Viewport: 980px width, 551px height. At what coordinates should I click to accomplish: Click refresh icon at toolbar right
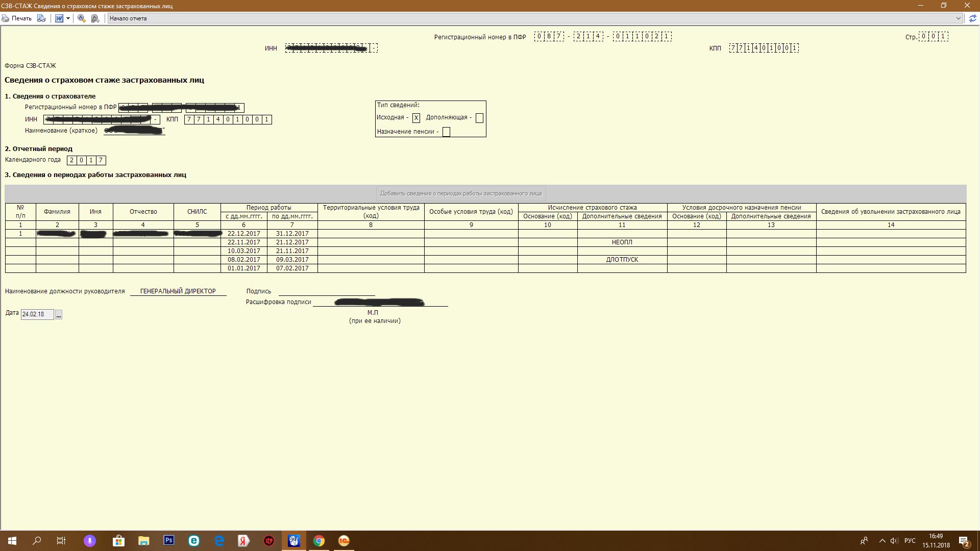coord(972,18)
